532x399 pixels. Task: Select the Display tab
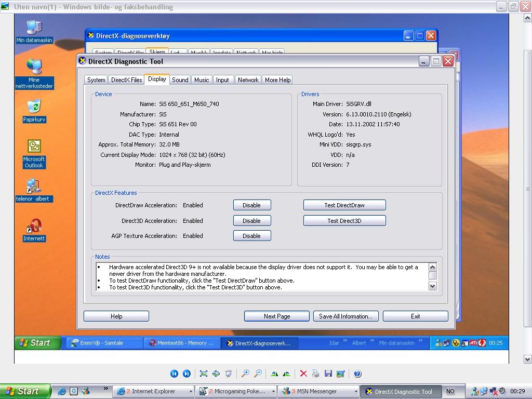157,79
